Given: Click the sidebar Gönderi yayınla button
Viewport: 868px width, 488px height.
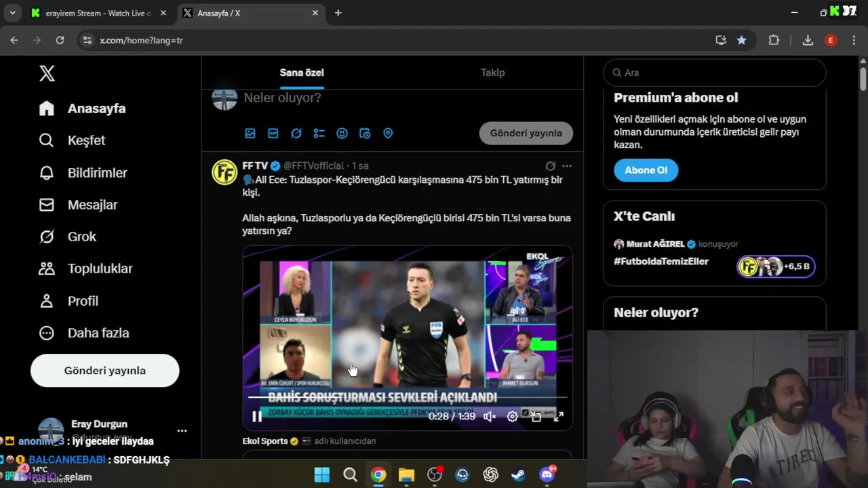Looking at the screenshot, I should point(105,371).
